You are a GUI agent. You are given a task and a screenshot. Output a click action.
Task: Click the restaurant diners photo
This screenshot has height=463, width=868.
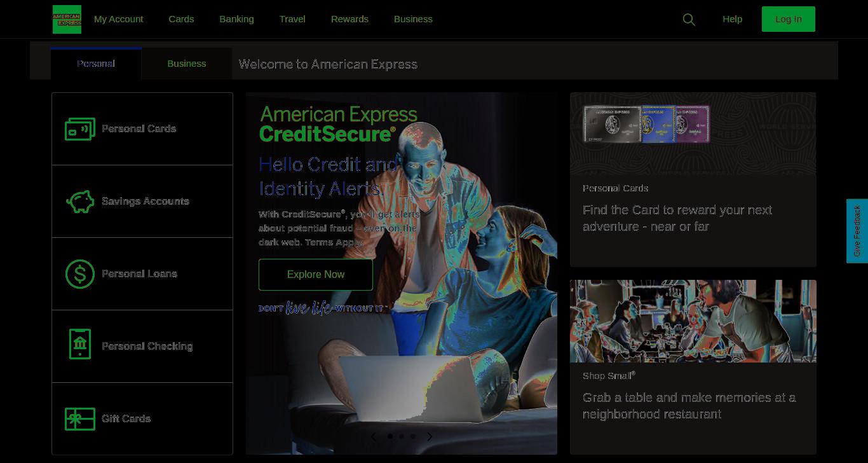pyautogui.click(x=693, y=321)
